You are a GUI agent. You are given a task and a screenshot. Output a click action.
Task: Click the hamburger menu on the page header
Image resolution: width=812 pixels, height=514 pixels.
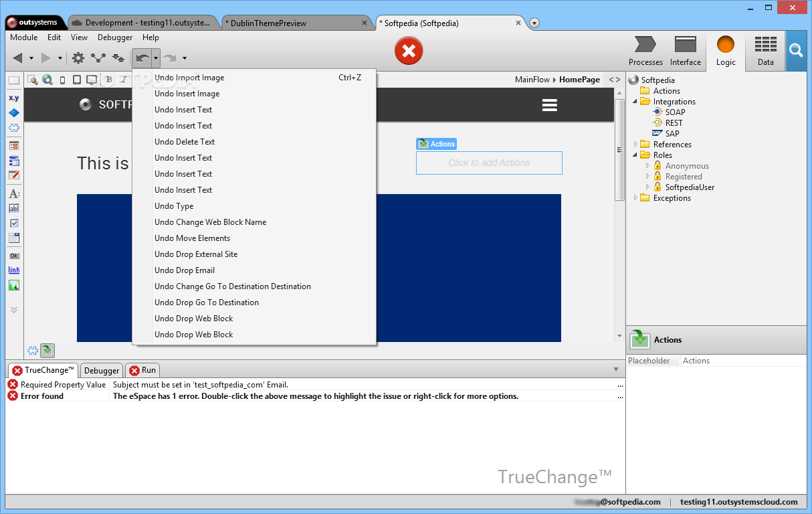coord(550,105)
